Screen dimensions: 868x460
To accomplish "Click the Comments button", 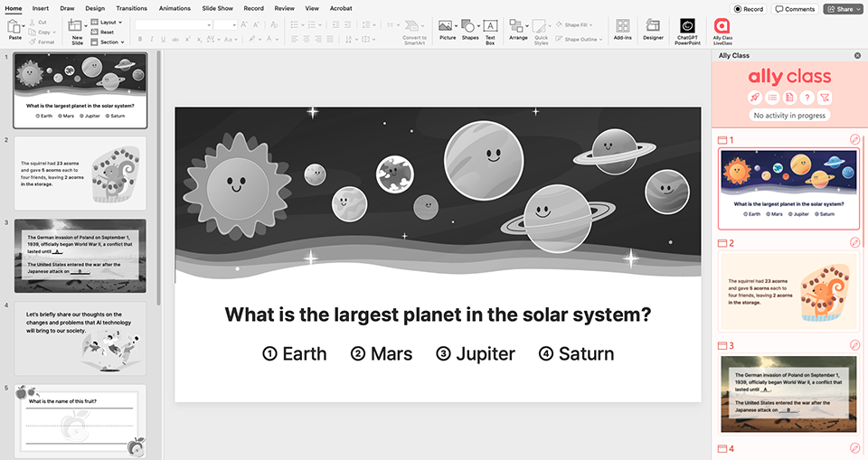I will tap(795, 9).
